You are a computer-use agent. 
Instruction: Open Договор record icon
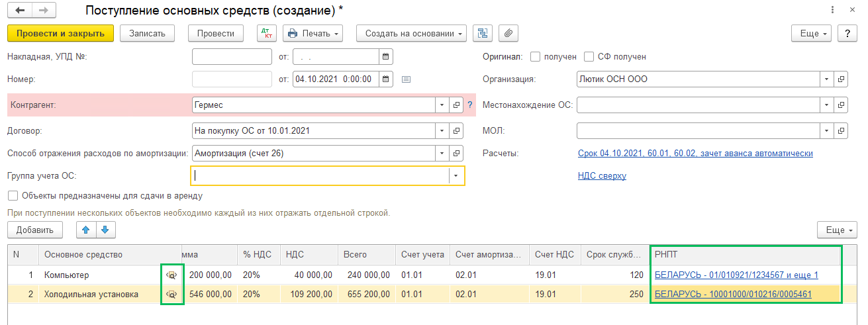457,130
